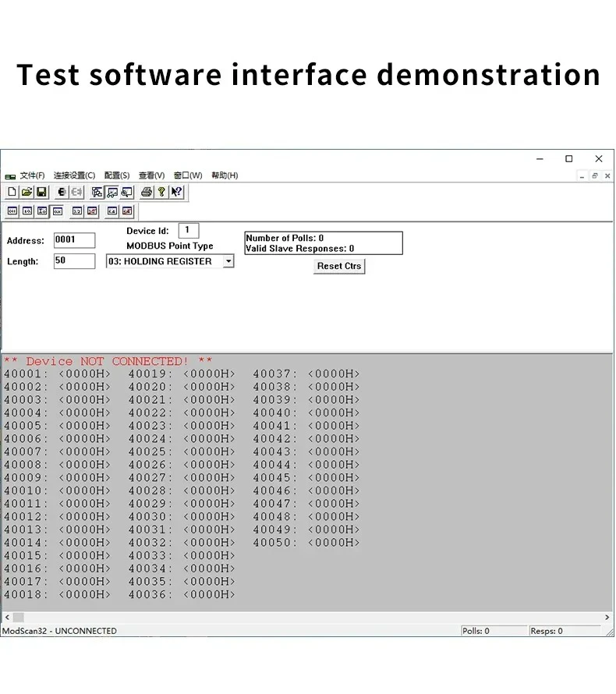Select the second decimal display format icon

point(27,211)
